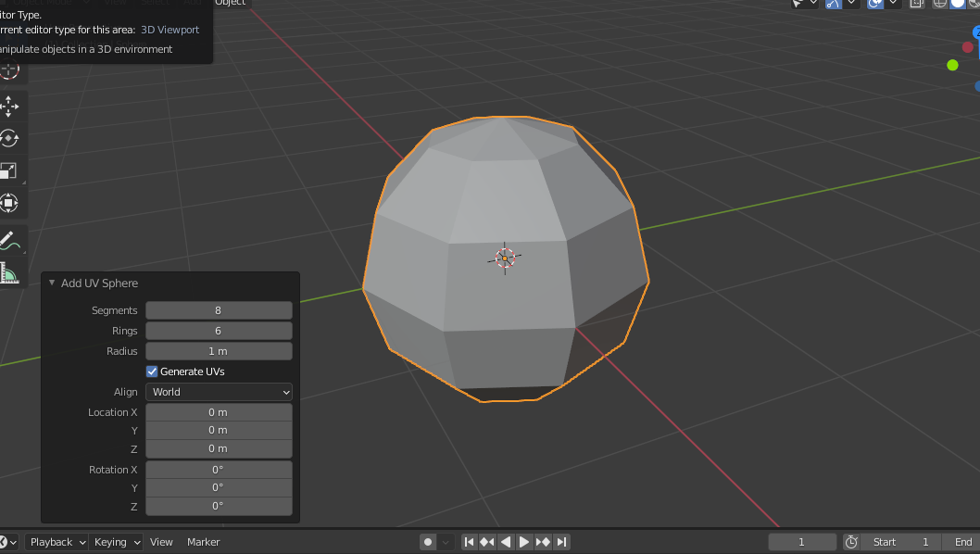Toggle viewport gizmos display
The image size is (980, 554).
pos(833,4)
